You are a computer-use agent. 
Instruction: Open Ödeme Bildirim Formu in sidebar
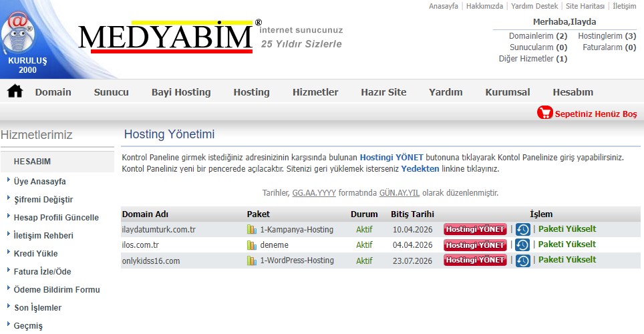[57, 290]
